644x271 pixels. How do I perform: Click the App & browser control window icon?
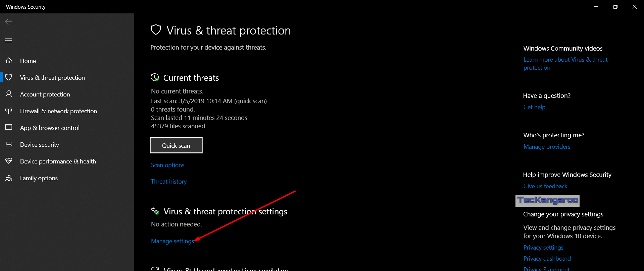(x=9, y=128)
